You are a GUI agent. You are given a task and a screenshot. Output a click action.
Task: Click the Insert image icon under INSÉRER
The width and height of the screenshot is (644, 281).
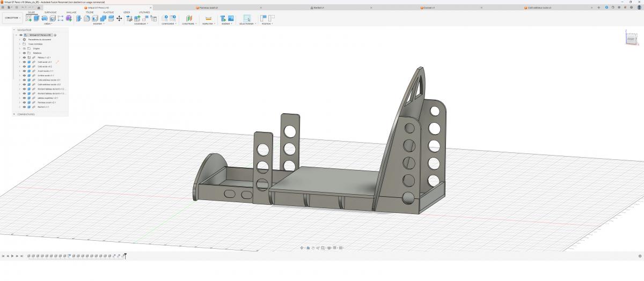(231, 18)
